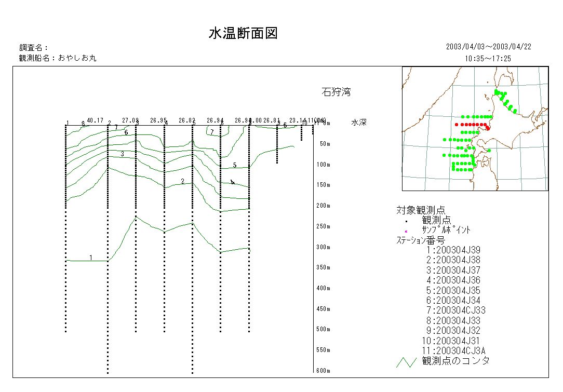Image resolution: width=563 pixels, height=392 pixels.
Task: Click the observation time 10:35～17:25
Action: click(488, 59)
